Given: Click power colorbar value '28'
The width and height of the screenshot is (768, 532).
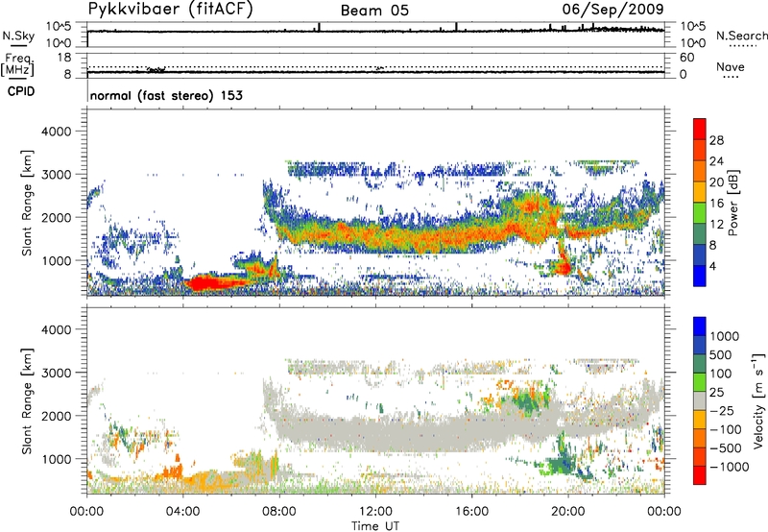Looking at the screenshot, I should 716,140.
